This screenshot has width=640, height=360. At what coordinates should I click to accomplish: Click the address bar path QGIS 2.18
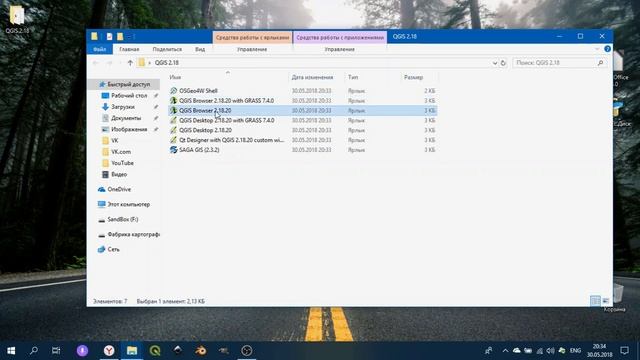coord(167,63)
